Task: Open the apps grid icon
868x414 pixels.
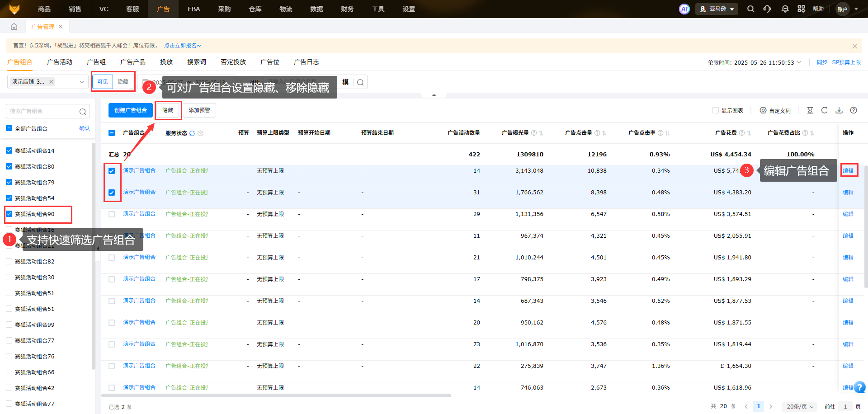Action: (801, 9)
